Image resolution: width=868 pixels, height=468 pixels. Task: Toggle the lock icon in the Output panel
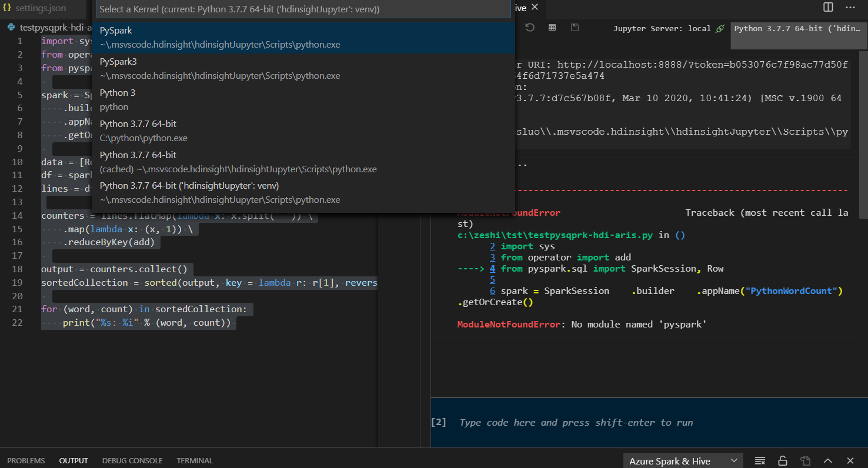point(782,460)
